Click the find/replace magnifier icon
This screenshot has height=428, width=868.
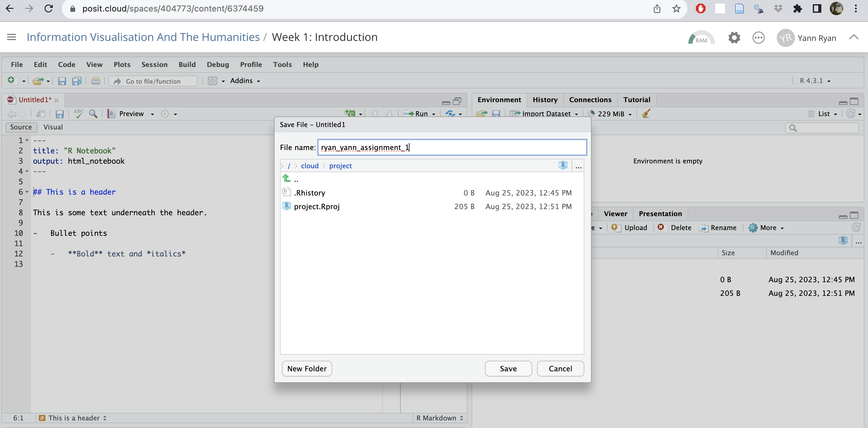(93, 114)
